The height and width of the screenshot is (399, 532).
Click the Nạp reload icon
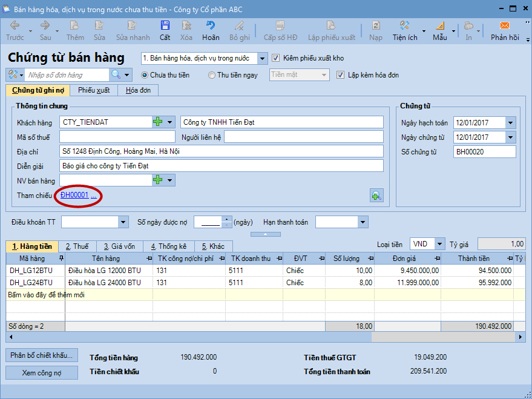point(376,26)
